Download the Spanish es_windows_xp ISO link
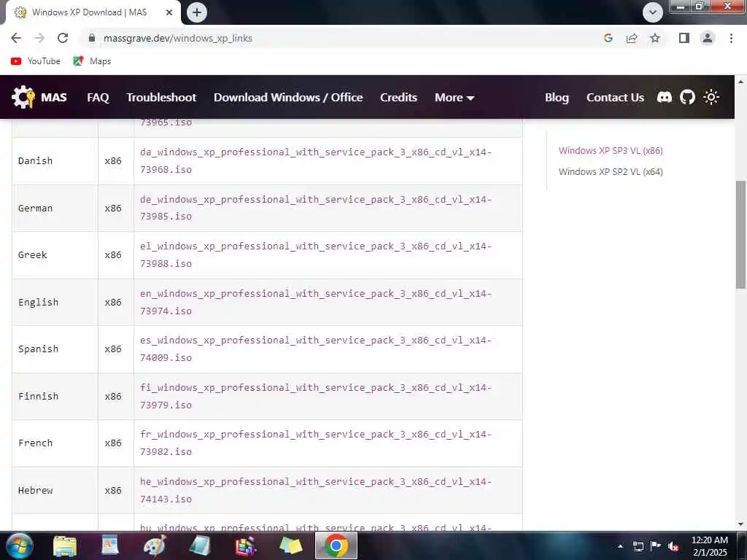This screenshot has width=747, height=560. coord(315,349)
